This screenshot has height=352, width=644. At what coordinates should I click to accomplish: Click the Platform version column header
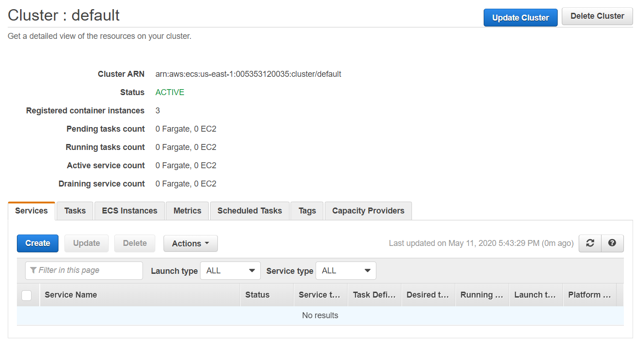(590, 295)
